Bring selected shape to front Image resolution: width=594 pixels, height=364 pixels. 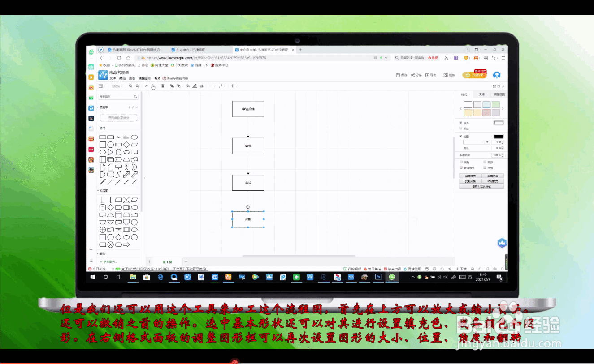[x=172, y=86]
